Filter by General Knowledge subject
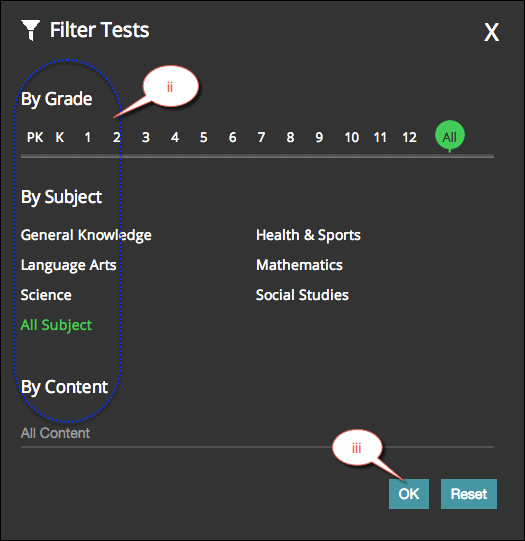Viewport: 525px width, 541px height. coord(86,235)
